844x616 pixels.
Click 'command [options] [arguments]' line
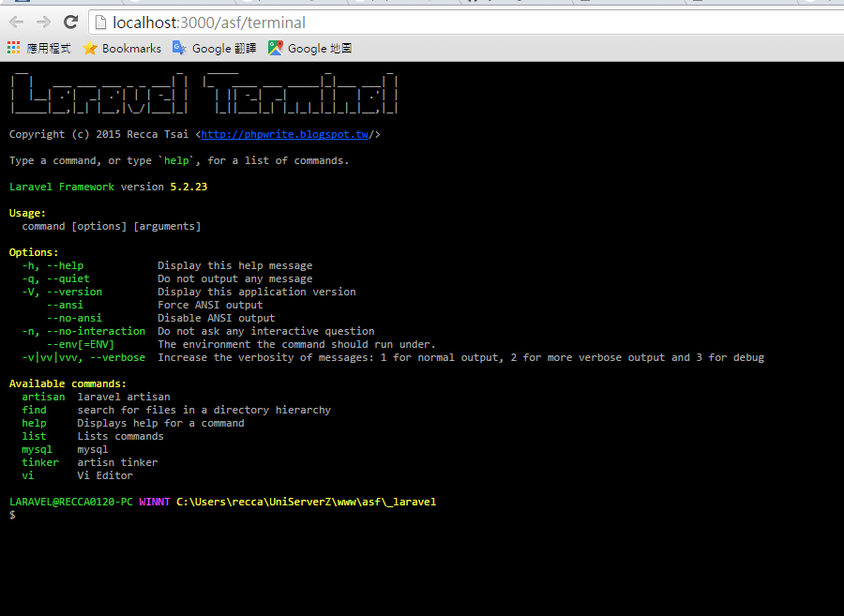pyautogui.click(x=112, y=226)
